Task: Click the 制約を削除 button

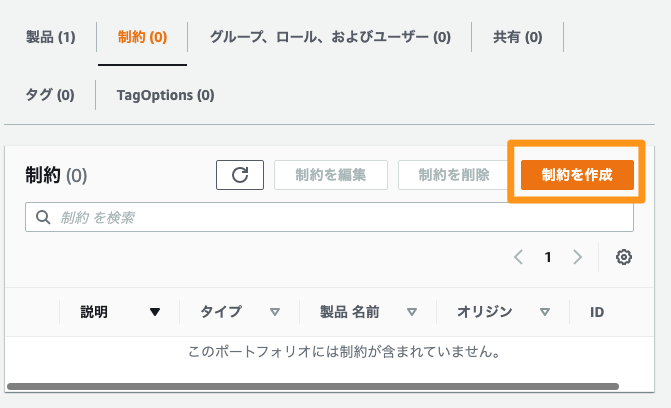Action: click(453, 175)
